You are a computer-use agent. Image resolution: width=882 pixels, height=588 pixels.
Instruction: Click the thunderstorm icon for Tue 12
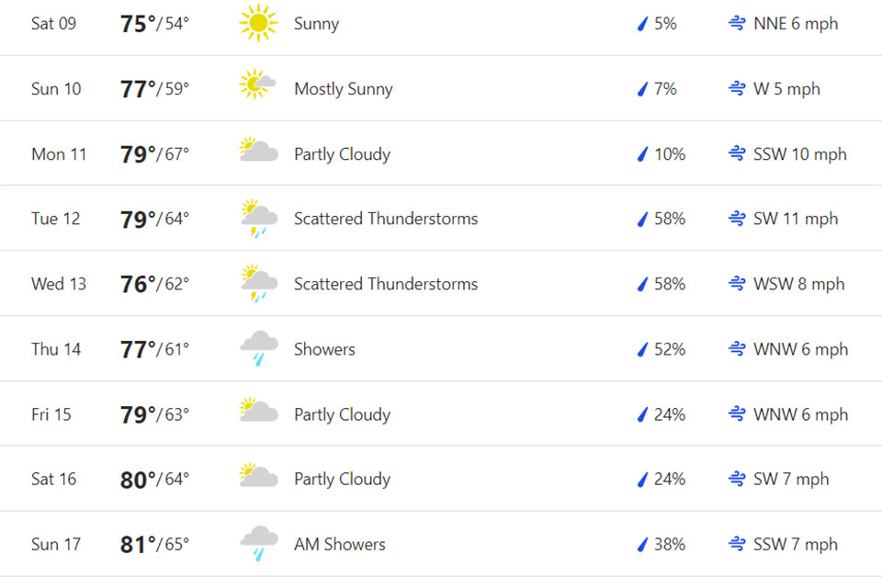[x=258, y=219]
